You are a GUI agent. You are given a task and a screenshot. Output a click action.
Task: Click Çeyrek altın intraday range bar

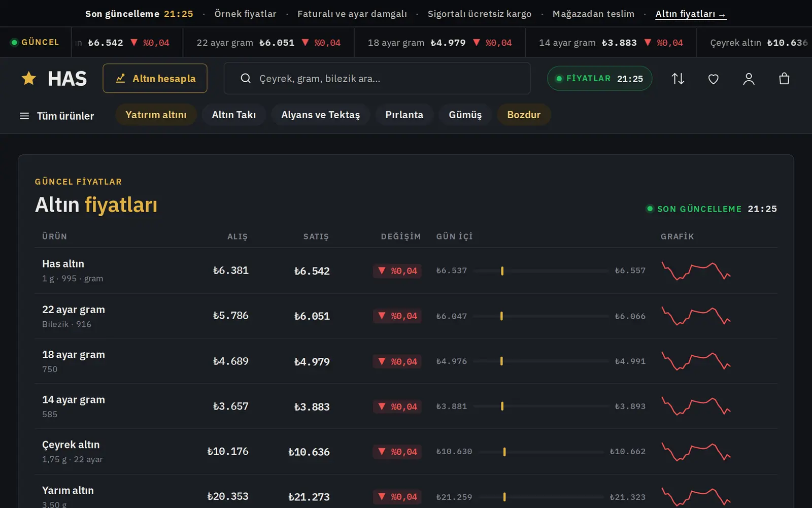tap(541, 452)
